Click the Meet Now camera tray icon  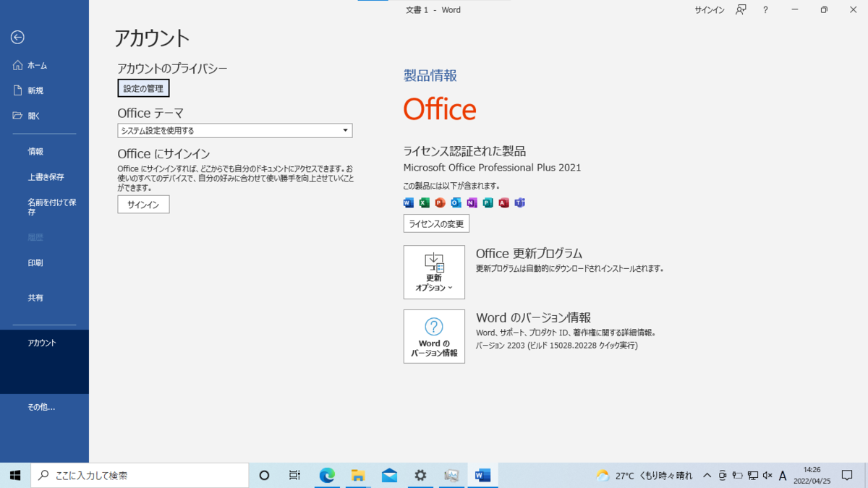[x=722, y=475]
